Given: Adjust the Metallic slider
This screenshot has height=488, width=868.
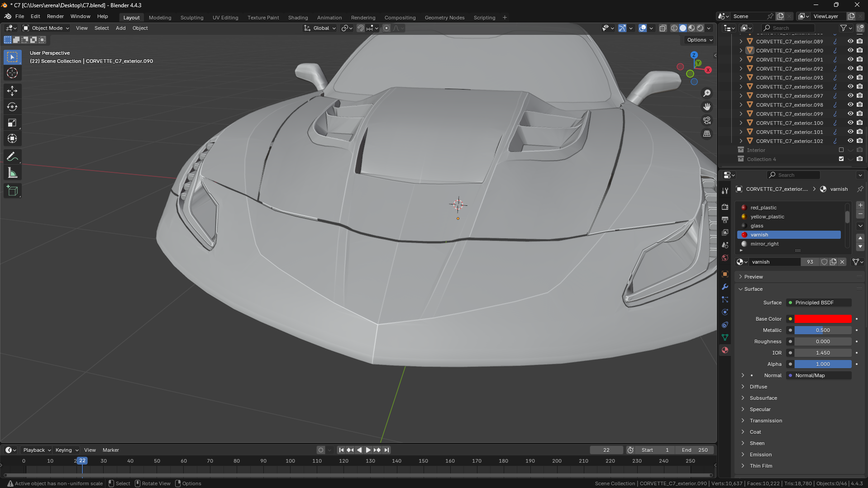Looking at the screenshot, I should point(823,330).
